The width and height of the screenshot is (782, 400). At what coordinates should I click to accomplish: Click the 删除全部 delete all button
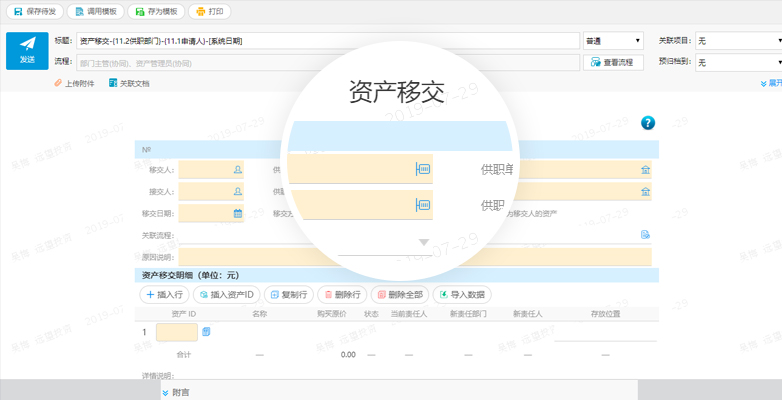(399, 295)
